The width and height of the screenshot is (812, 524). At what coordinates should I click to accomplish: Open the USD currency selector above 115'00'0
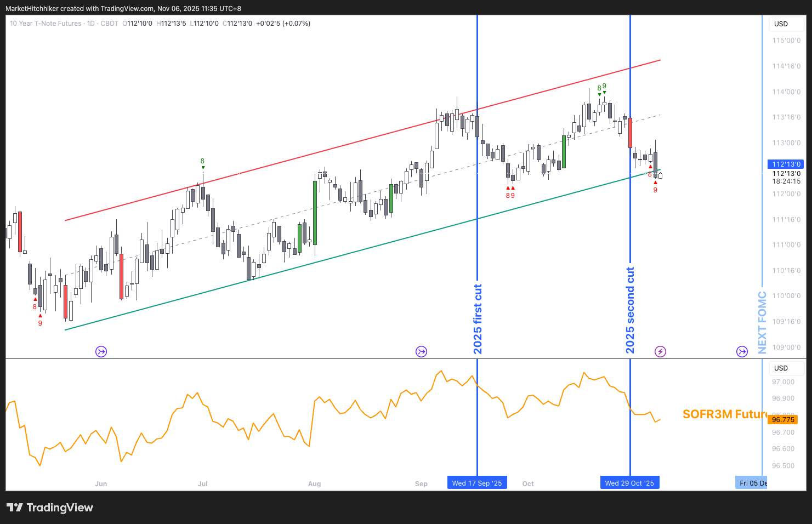point(787,24)
